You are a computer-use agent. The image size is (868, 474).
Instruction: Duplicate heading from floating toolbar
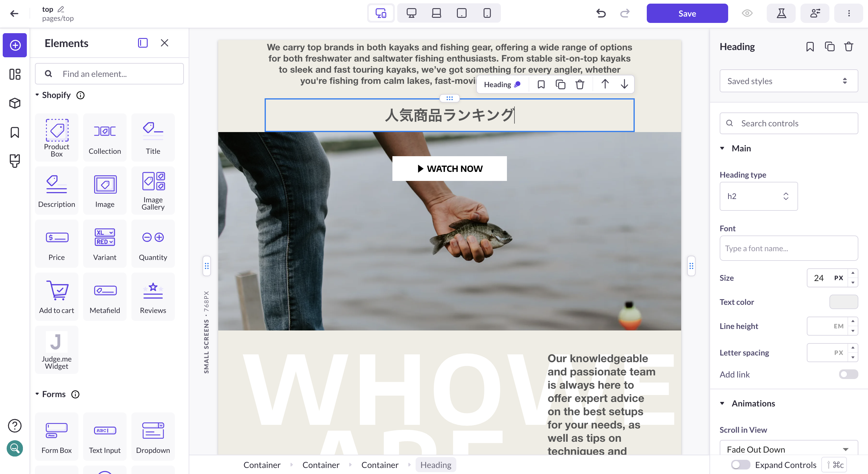[560, 84]
